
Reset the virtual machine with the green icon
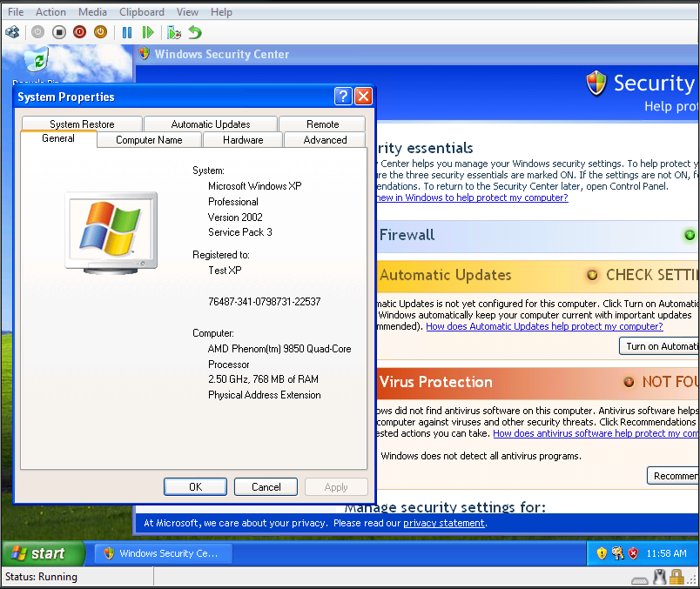[x=148, y=32]
